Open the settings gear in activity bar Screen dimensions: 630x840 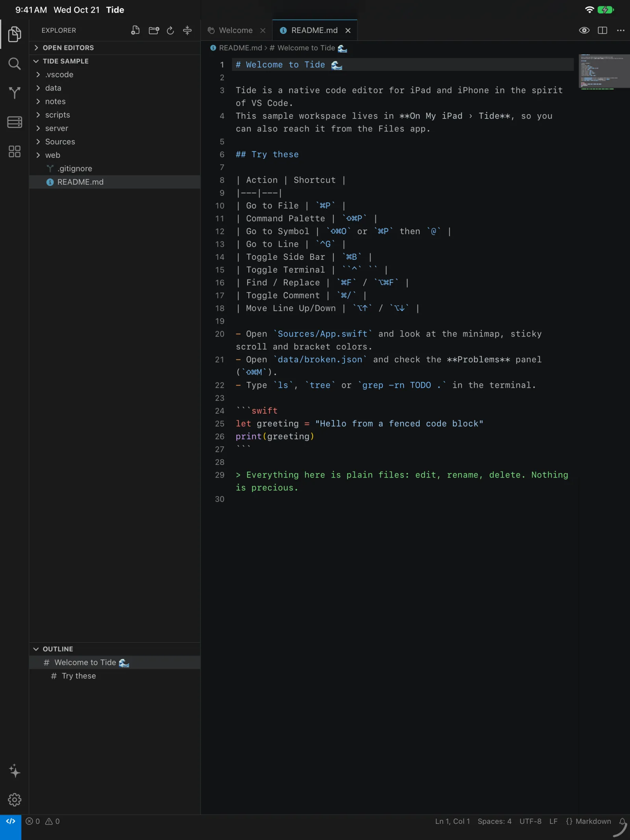pos(15,799)
